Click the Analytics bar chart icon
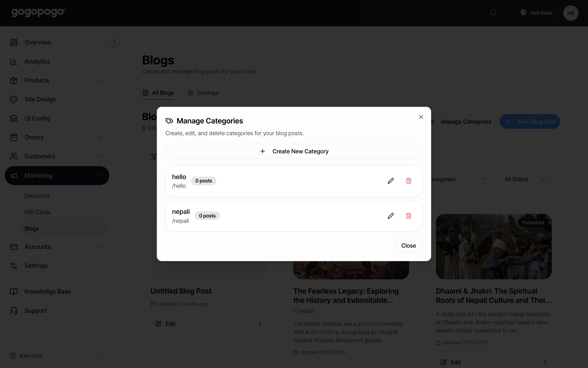The width and height of the screenshot is (588, 368). 14,62
